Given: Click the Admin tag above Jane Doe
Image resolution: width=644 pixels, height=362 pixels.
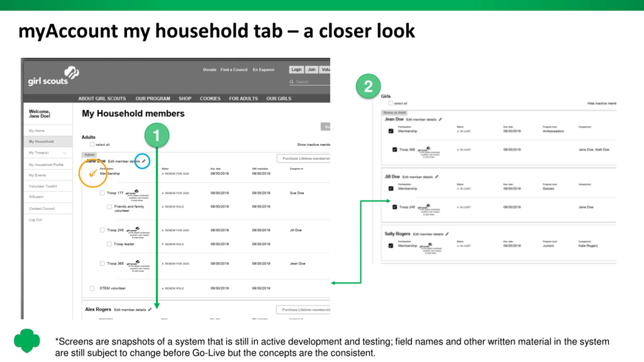Looking at the screenshot, I should [89, 155].
